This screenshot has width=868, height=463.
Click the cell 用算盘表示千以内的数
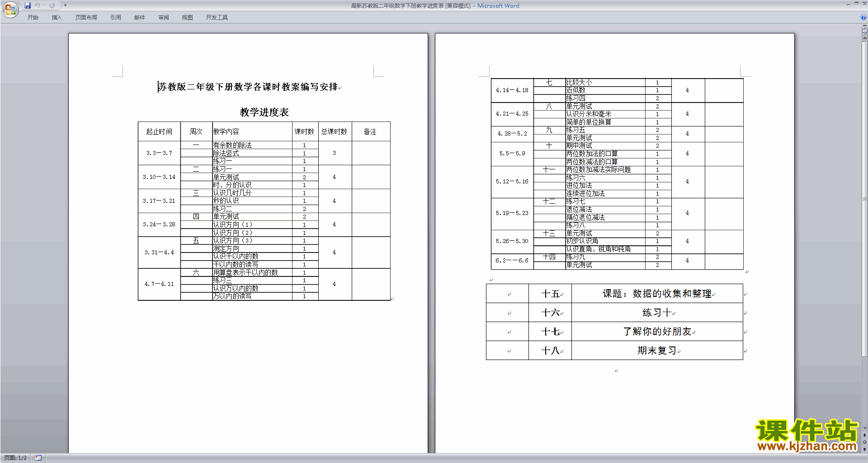(x=252, y=272)
